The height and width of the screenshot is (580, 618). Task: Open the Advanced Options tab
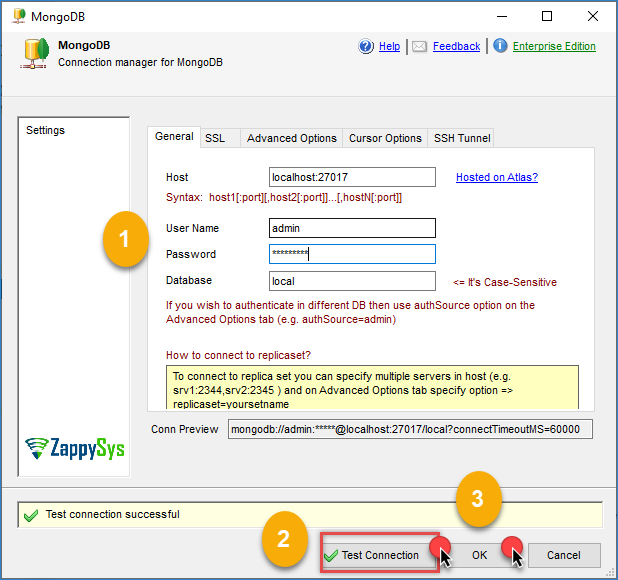[291, 138]
